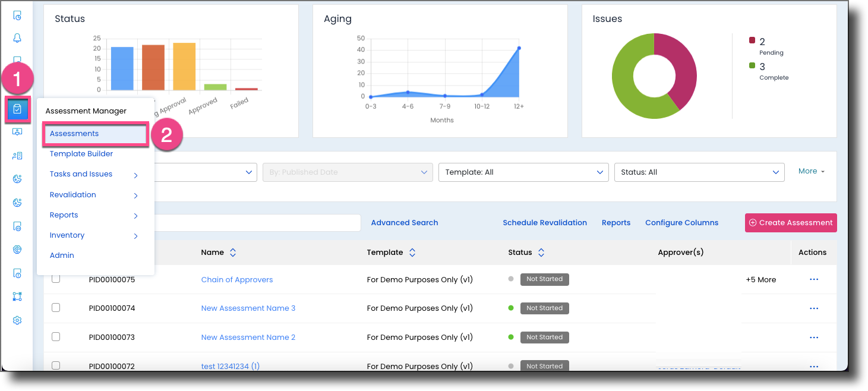This screenshot has width=868, height=391.
Task: Click the user badge icon in the sidebar
Action: point(17,155)
